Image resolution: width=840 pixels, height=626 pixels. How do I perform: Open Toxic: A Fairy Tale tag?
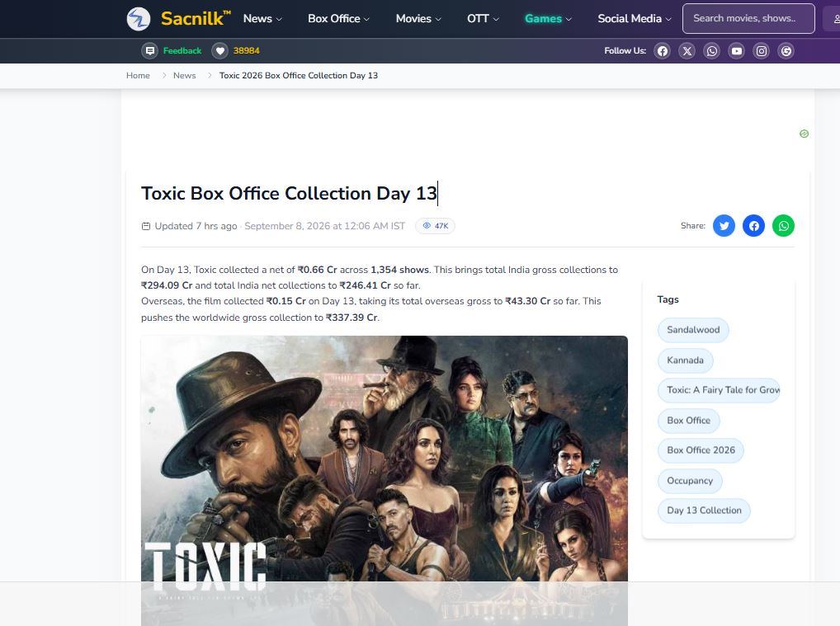[x=719, y=390]
